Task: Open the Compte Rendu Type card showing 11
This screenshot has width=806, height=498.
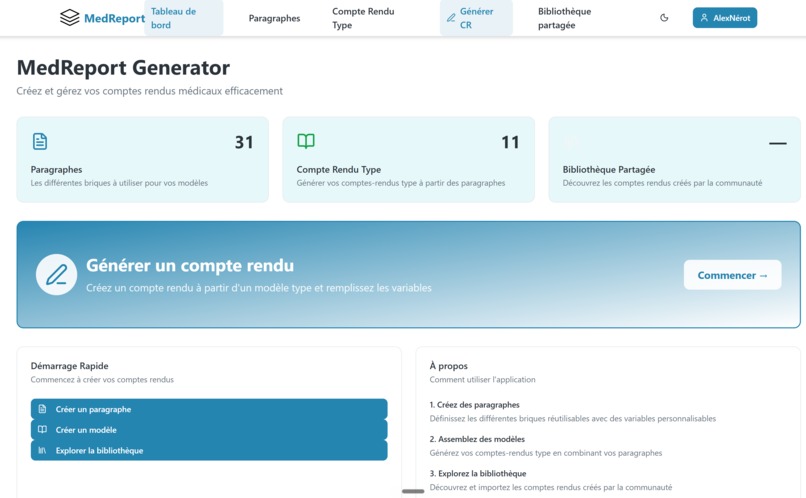Action: tap(409, 159)
